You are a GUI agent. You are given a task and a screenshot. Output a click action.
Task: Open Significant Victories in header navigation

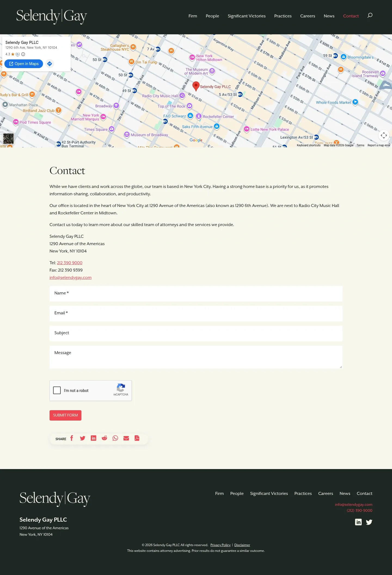[247, 16]
